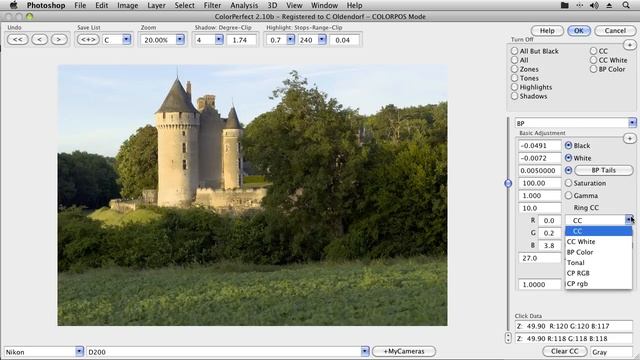
Task: Open the Window menu
Action: pos(324,5)
